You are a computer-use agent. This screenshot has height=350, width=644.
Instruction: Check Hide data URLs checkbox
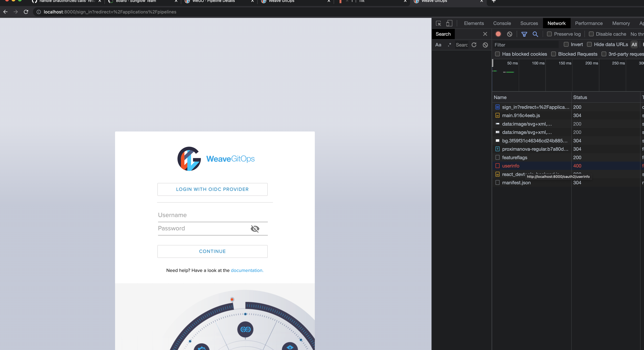tap(589, 44)
